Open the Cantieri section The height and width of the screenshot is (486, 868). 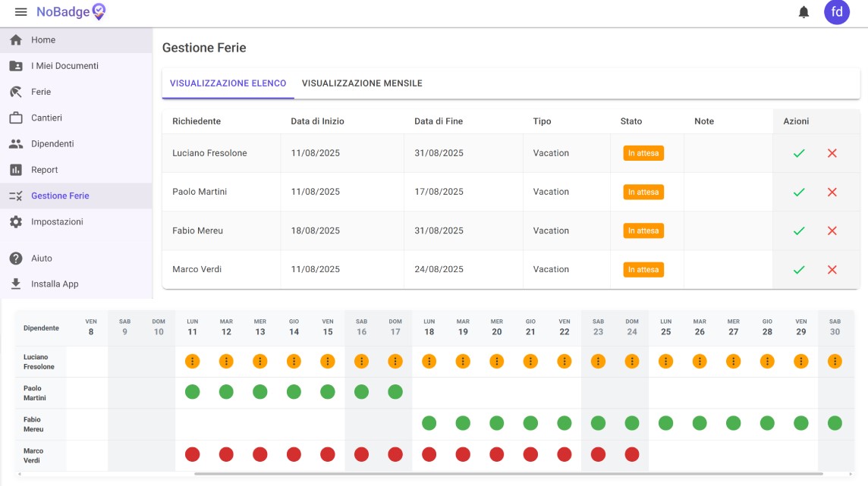[x=46, y=118]
